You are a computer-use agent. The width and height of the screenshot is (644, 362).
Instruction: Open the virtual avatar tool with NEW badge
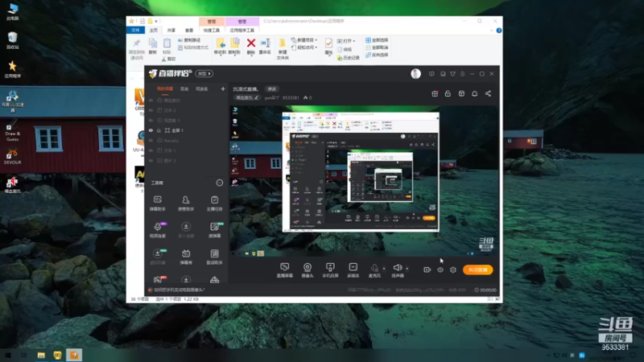(x=157, y=257)
